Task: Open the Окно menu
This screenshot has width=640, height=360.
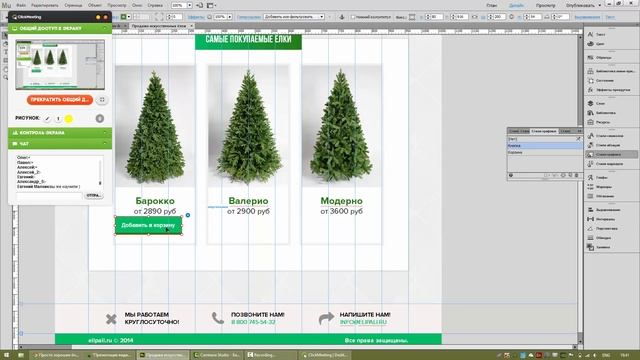Action: click(137, 5)
